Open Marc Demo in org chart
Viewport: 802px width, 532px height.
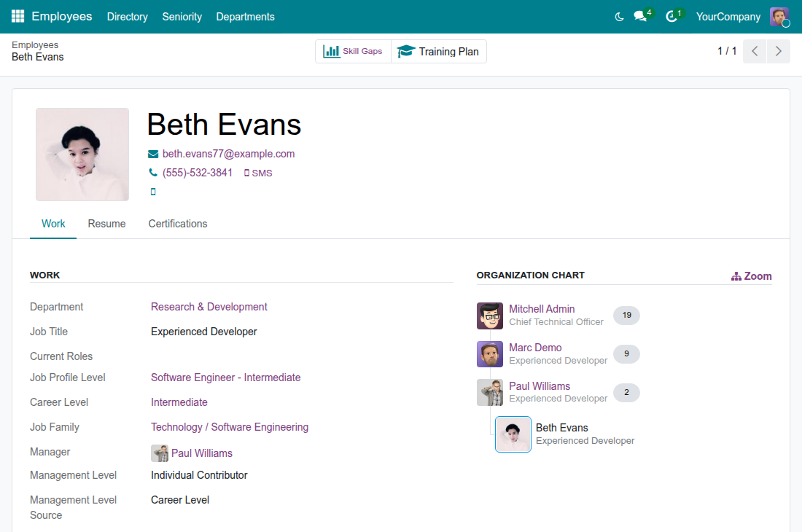[535, 348]
